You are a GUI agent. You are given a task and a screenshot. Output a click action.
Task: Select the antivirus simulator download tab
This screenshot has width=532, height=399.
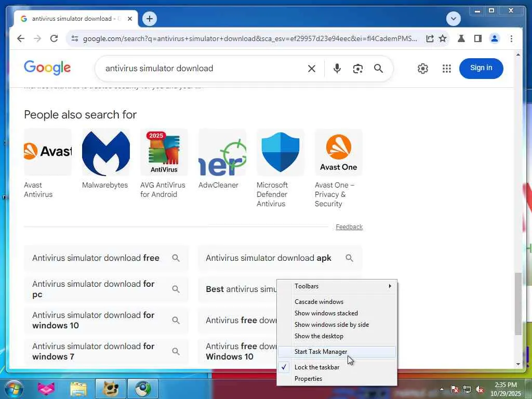[76, 19]
